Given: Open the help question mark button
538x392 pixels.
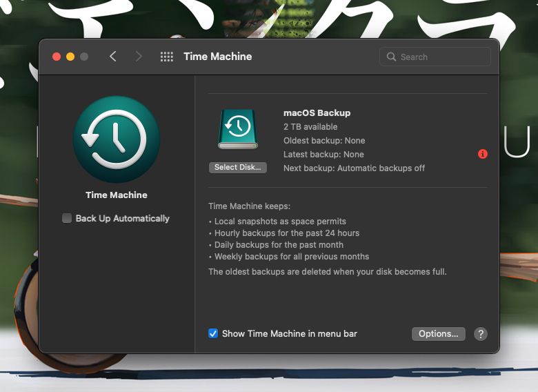Looking at the screenshot, I should 481,333.
